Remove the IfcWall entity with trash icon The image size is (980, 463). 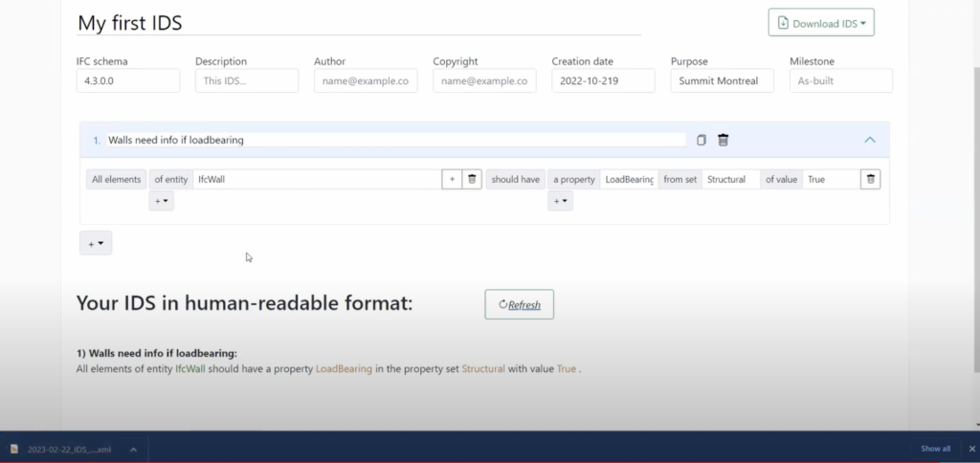[x=472, y=179]
